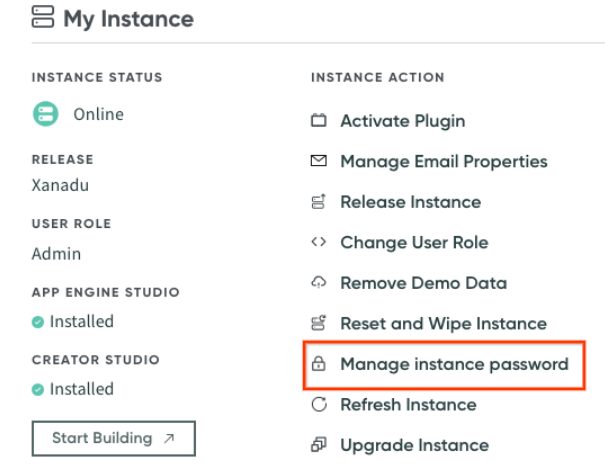Click the Upgrade Instance icon

[x=319, y=445]
